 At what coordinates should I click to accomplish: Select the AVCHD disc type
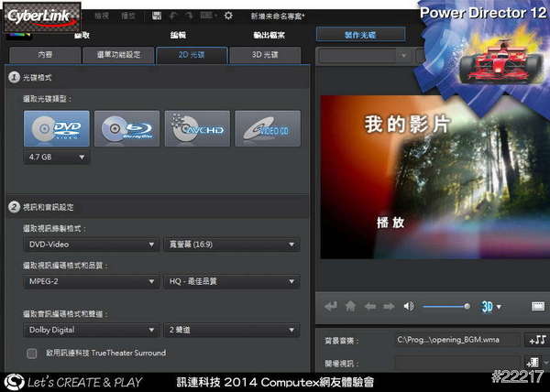[197, 128]
